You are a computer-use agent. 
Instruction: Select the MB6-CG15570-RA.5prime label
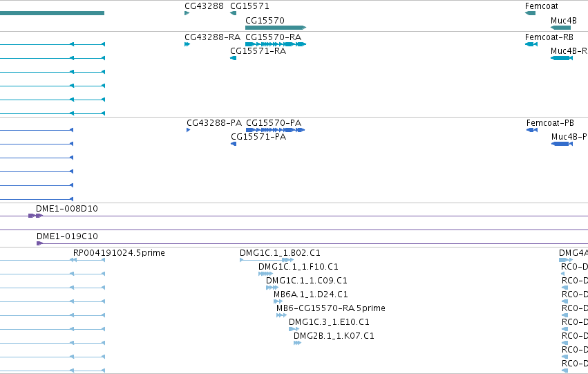point(331,308)
